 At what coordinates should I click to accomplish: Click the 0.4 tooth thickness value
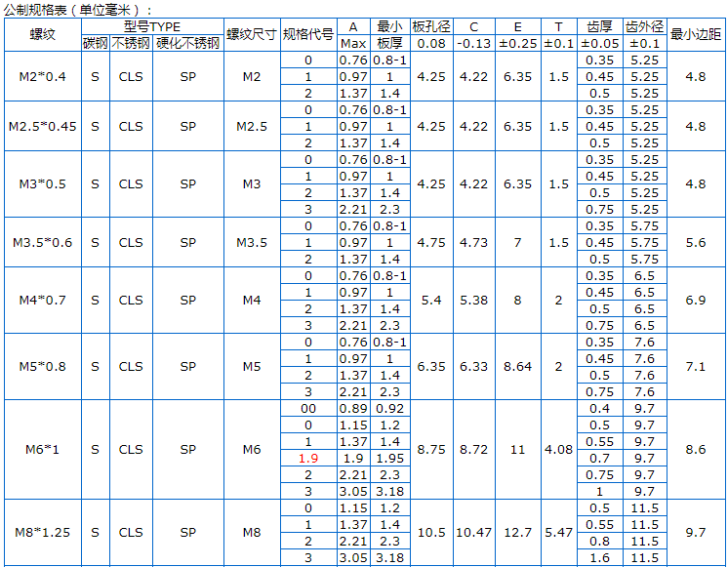click(599, 409)
